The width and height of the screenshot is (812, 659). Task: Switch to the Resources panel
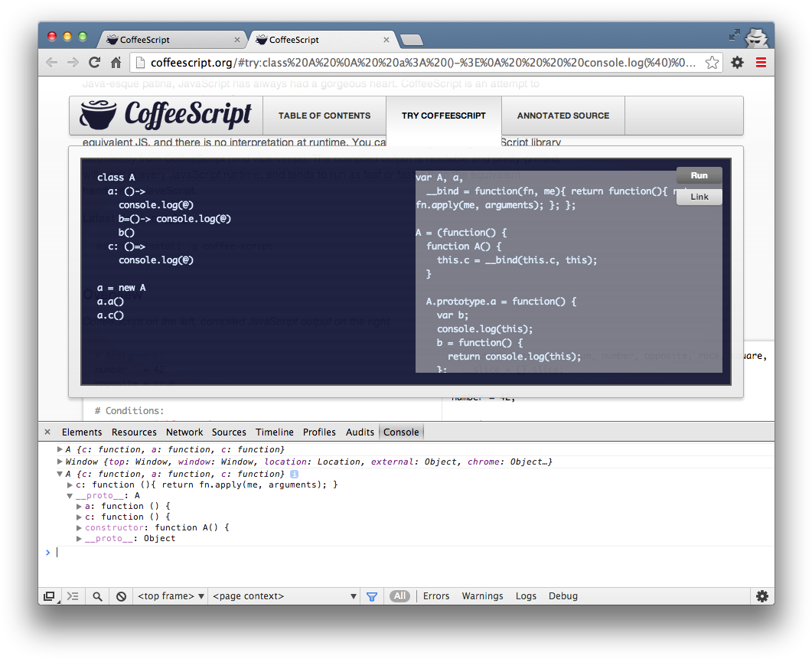point(134,432)
